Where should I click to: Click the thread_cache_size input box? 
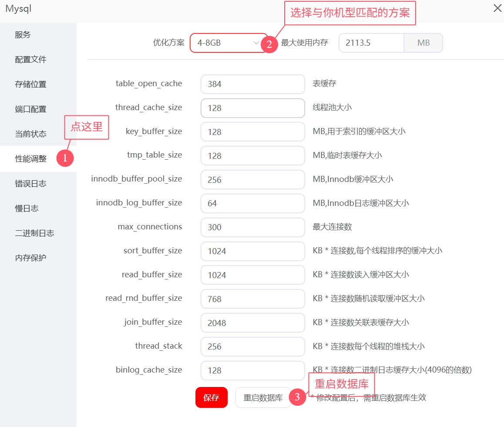click(x=252, y=108)
